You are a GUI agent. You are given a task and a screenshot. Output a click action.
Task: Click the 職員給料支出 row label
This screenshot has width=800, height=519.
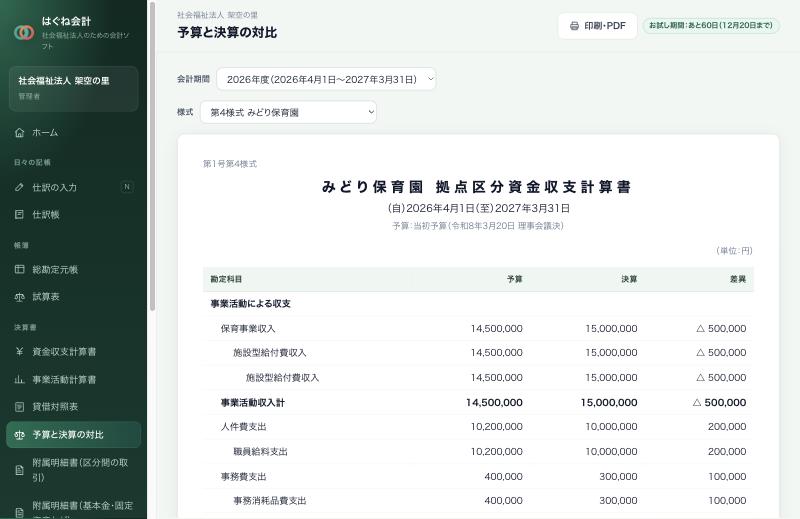[260, 452]
